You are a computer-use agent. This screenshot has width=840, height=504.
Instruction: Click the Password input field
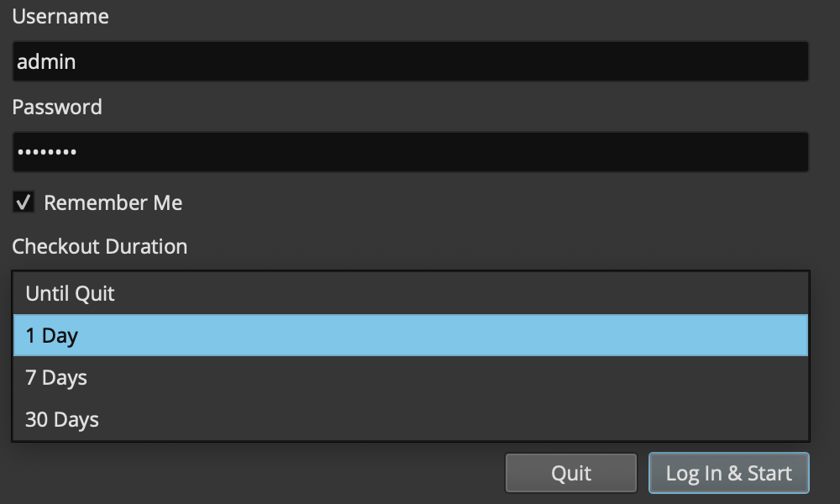pyautogui.click(x=410, y=152)
